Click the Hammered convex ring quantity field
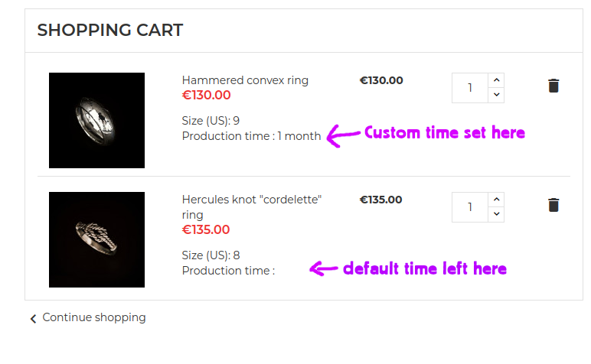The height and width of the screenshot is (364, 591). [x=470, y=87]
